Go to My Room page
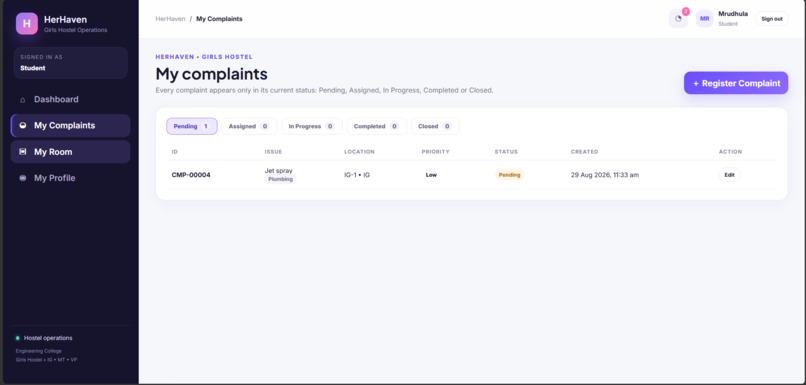The image size is (806, 385). coord(70,152)
